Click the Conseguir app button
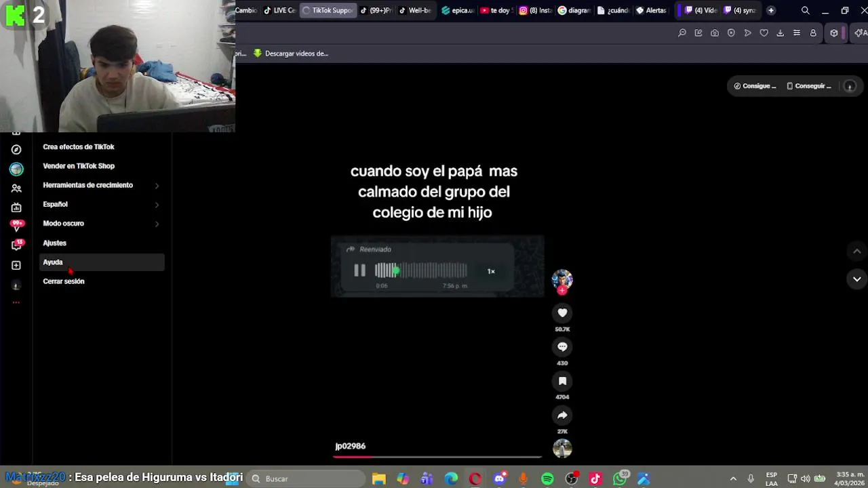Screen dimensions: 868x488 [809, 86]
